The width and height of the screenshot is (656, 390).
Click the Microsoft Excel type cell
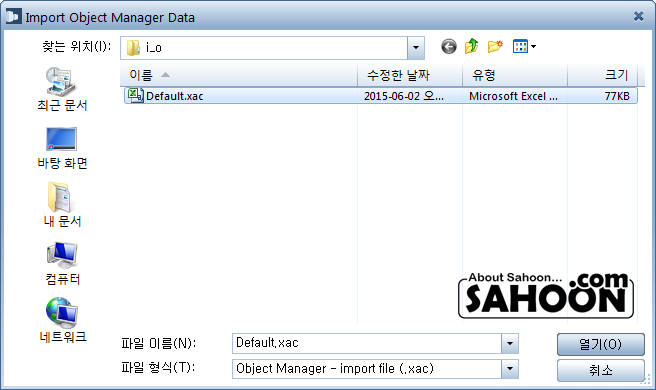tap(513, 96)
